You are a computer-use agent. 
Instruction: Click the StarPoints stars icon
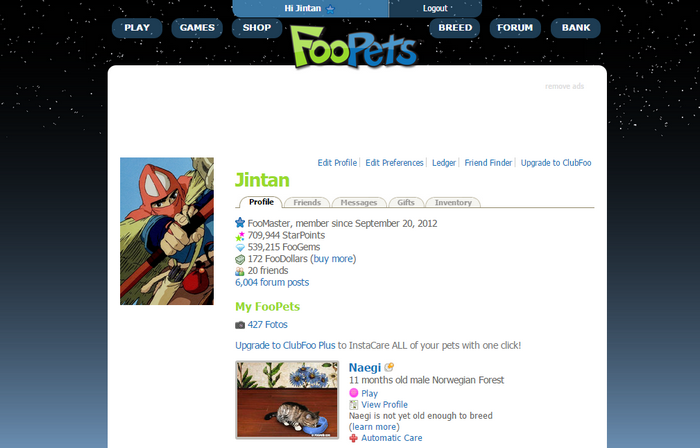tap(240, 236)
